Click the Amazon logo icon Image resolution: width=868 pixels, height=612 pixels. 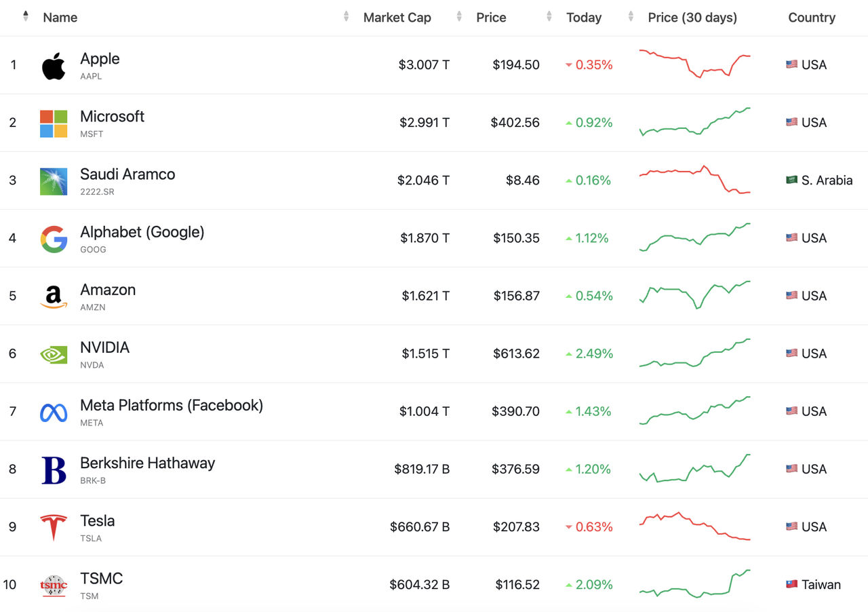coord(54,297)
